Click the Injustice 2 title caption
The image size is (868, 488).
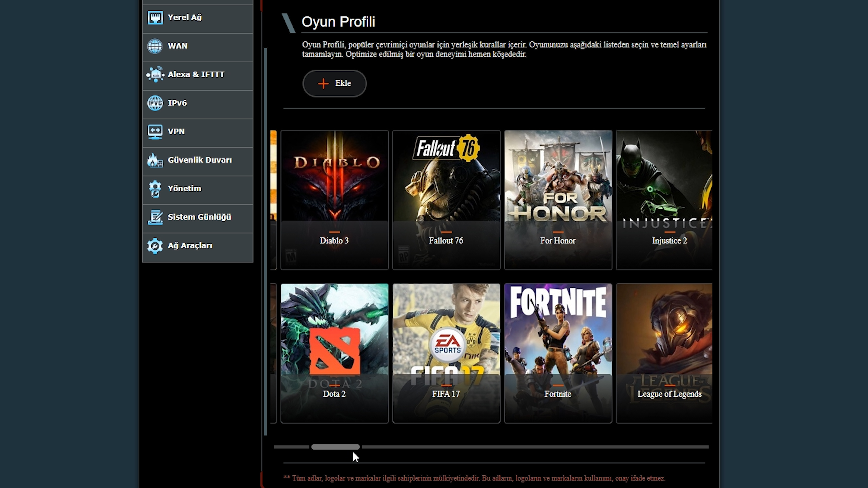pos(670,241)
